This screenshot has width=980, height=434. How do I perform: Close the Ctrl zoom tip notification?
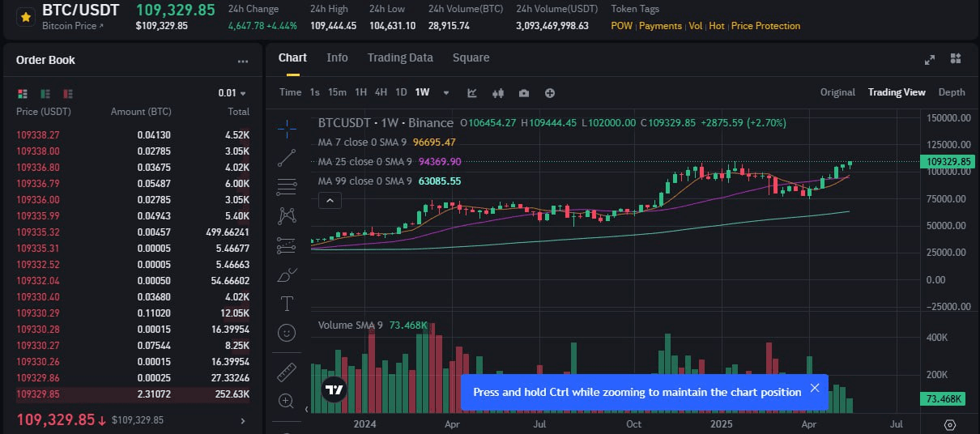coord(814,388)
